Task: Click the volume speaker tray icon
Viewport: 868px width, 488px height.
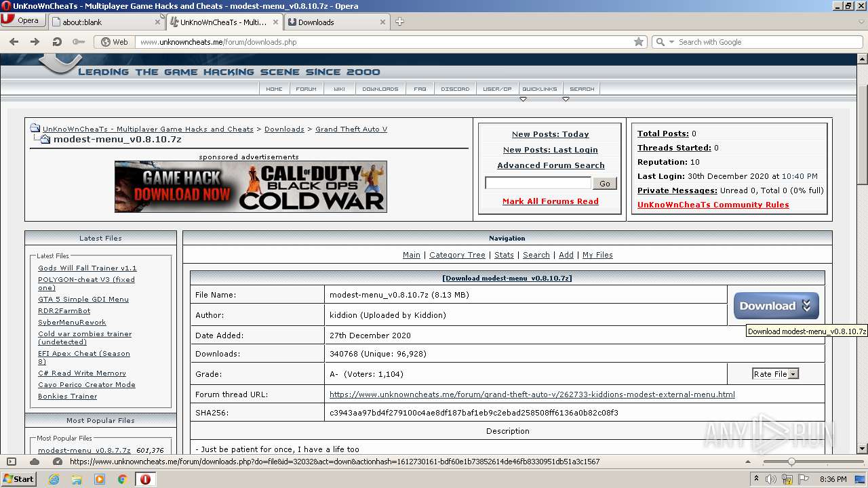Action: tap(771, 479)
